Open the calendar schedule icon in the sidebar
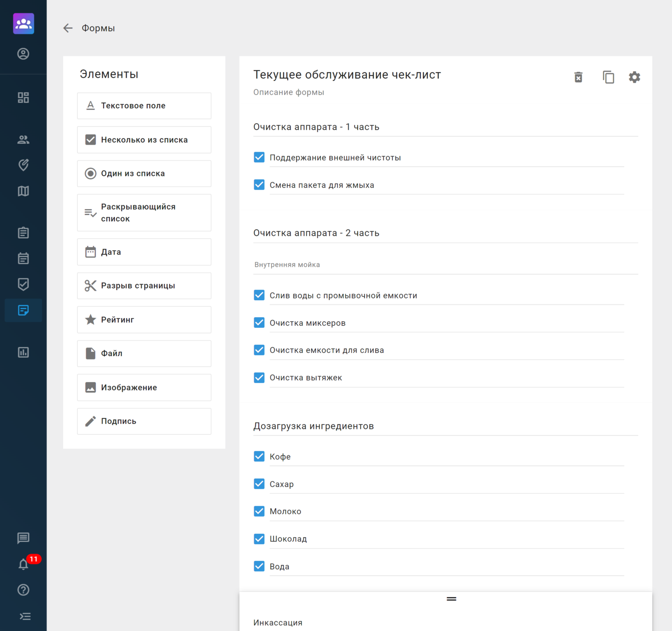The width and height of the screenshot is (672, 631). pos(23,259)
